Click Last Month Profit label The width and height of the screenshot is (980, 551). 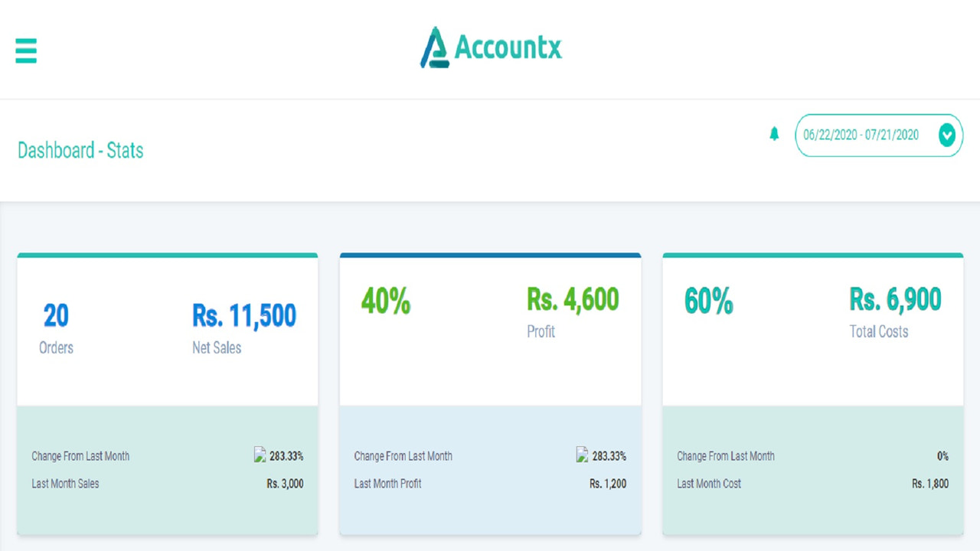pyautogui.click(x=387, y=484)
